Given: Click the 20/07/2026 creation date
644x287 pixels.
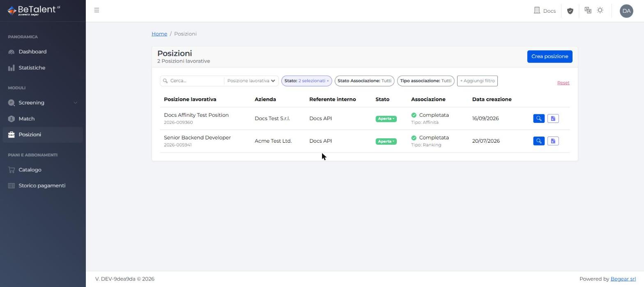Looking at the screenshot, I should click(x=486, y=141).
